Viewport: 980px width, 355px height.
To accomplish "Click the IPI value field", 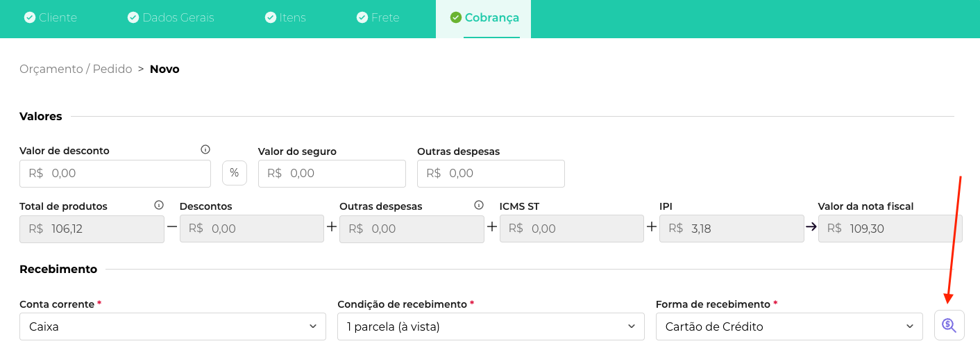I will point(732,229).
